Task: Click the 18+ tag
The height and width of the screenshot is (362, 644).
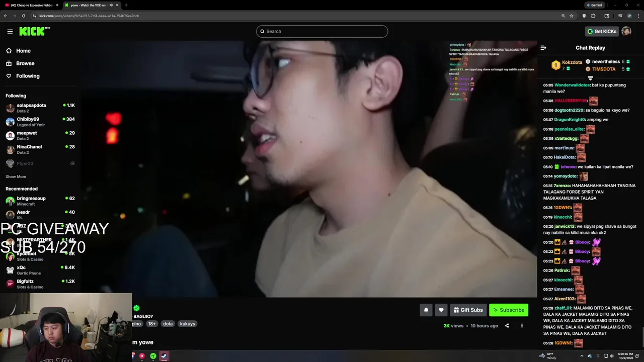Action: (x=152, y=324)
